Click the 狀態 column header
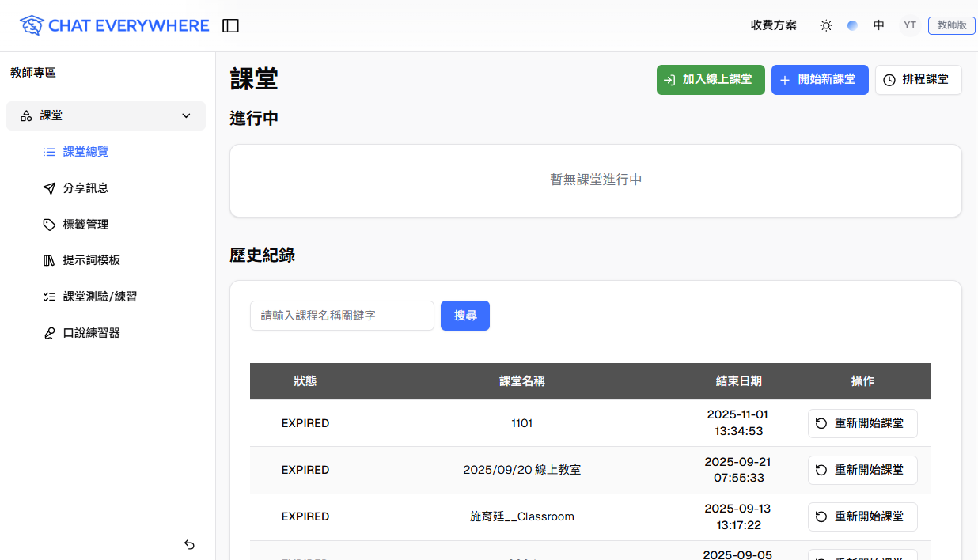Screen dimensions: 978x560 tap(305, 381)
